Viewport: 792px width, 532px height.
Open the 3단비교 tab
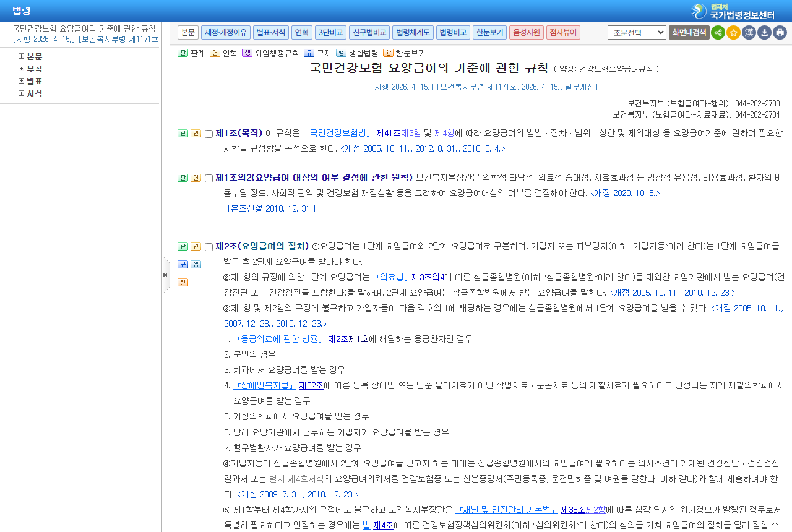pos(330,32)
